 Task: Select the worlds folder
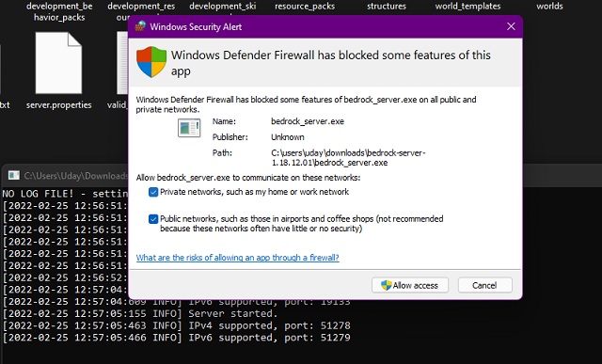point(549,7)
